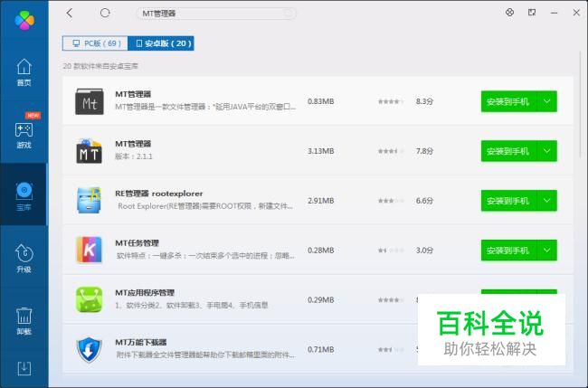The image size is (588, 388).
Task: Switch to the PC版 (69) tab
Action: (x=95, y=43)
